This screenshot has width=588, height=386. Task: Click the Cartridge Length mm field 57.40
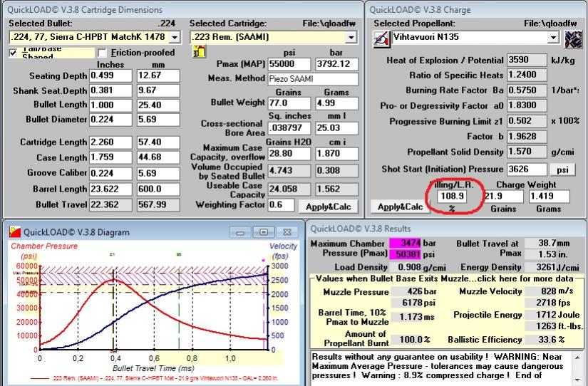click(x=158, y=142)
